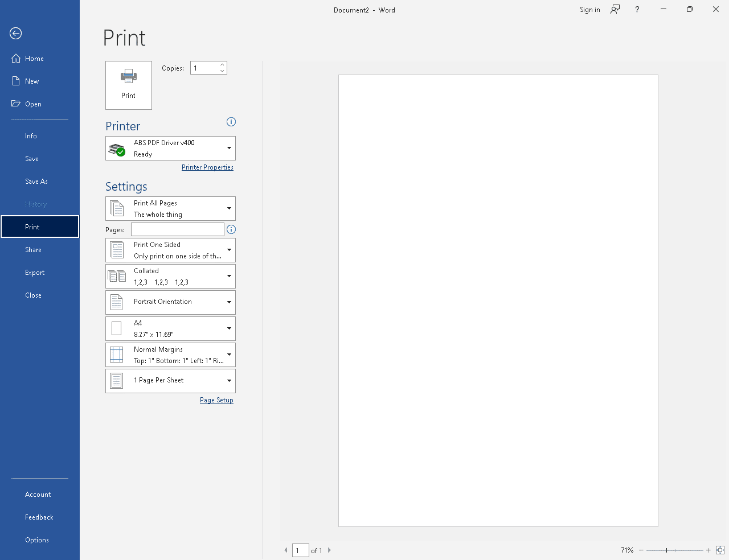
Task: Expand the Collated dropdown
Action: 170,277
